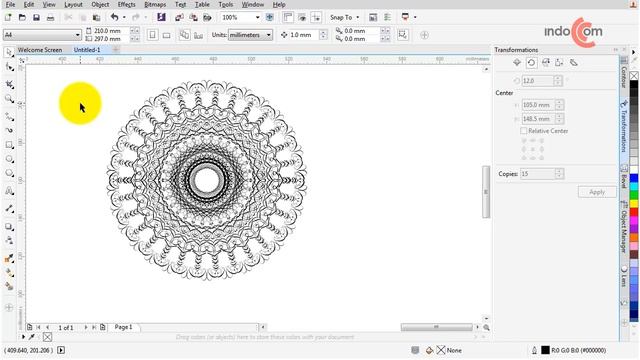
Task: Increase the Copies value stepper
Action: (559, 171)
